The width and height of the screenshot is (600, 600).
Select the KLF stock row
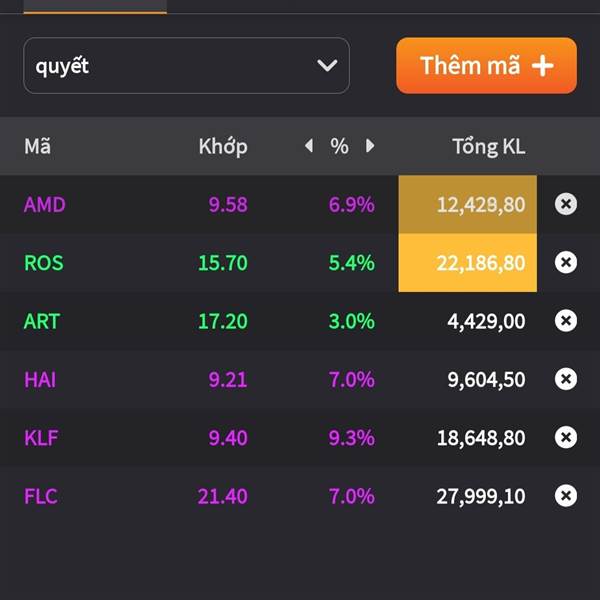pos(300,437)
